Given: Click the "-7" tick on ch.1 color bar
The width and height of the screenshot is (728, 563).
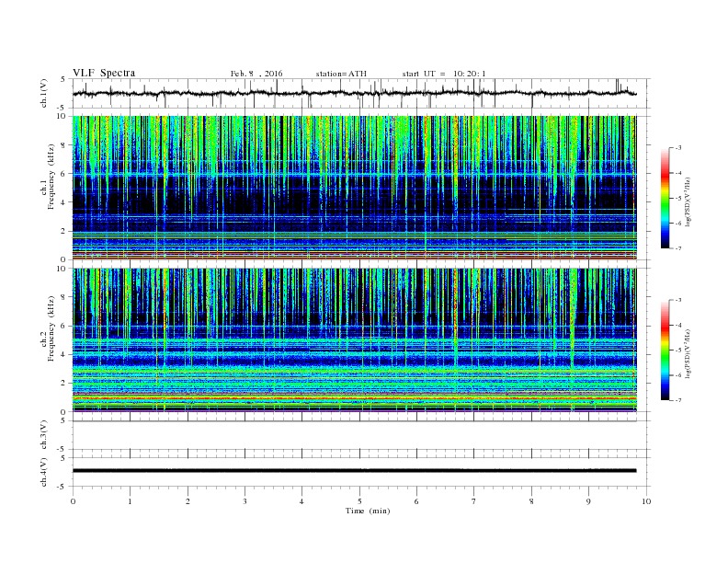Looking at the screenshot, I should point(677,248).
